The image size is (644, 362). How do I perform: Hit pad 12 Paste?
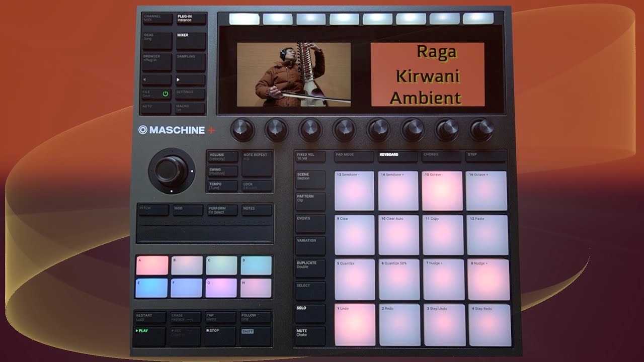487,235
